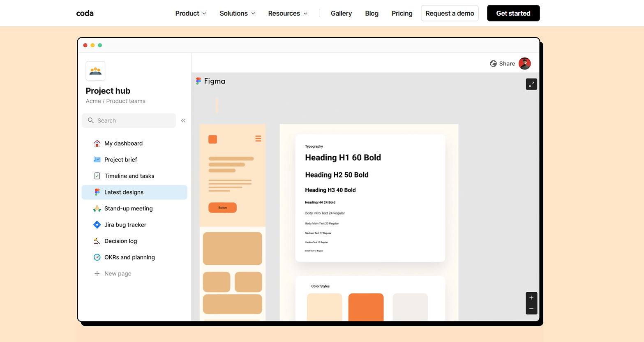The width and height of the screenshot is (644, 342).
Task: Click the sidebar Search field
Action: 129,120
